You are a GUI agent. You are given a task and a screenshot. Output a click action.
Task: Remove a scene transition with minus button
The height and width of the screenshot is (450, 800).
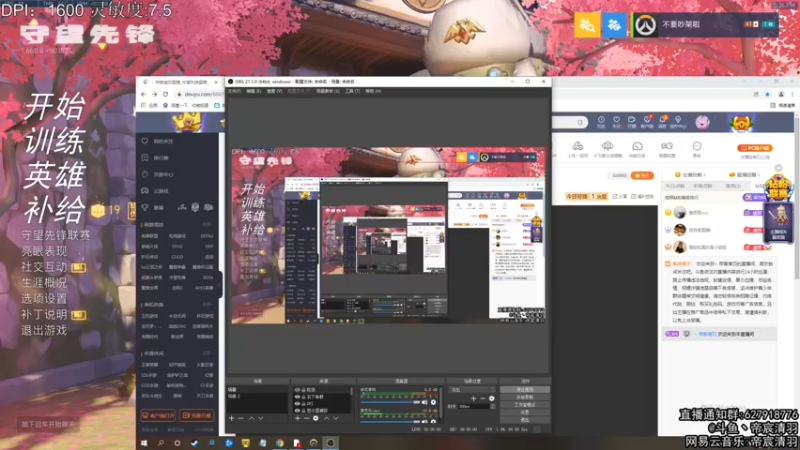(x=483, y=398)
